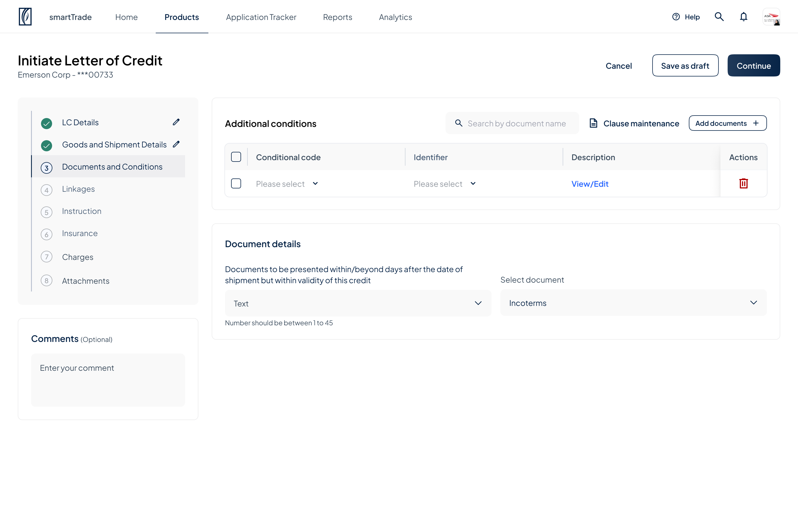This screenshot has width=798, height=532.
Task: Click step 5 circle for Instruction
Action: click(47, 212)
